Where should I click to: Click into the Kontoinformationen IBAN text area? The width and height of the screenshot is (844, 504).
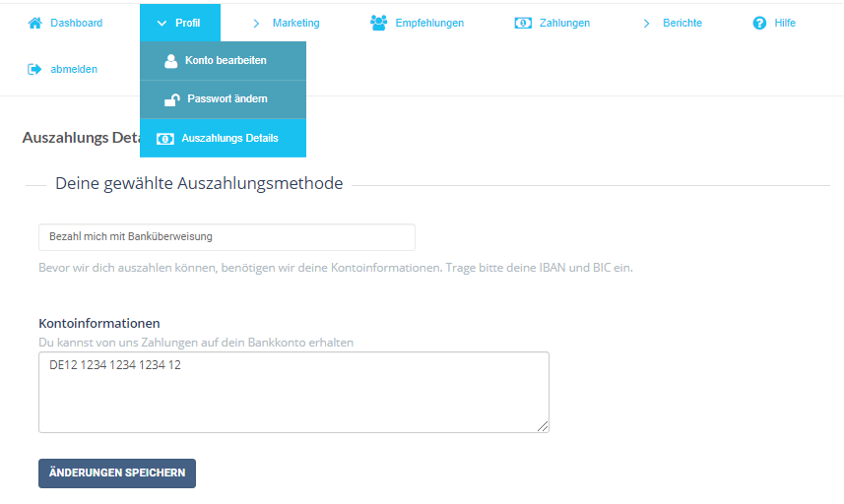pos(293,392)
